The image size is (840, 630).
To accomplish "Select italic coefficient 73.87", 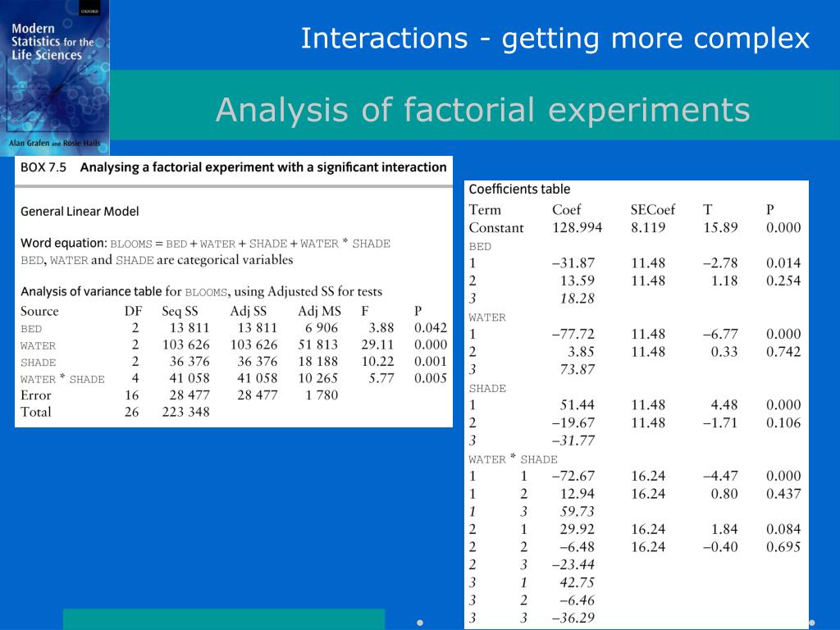I will pos(577,370).
